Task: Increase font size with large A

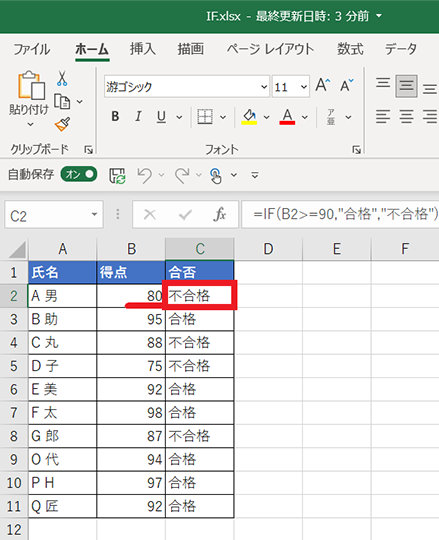Action: coord(323,85)
